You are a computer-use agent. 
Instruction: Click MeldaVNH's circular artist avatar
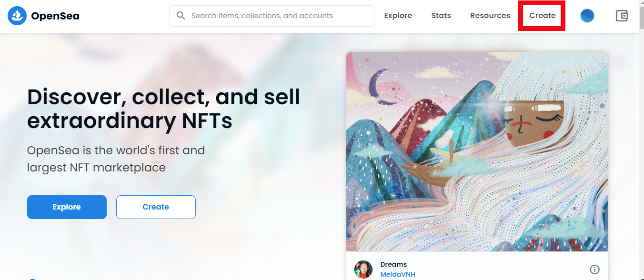[363, 270]
